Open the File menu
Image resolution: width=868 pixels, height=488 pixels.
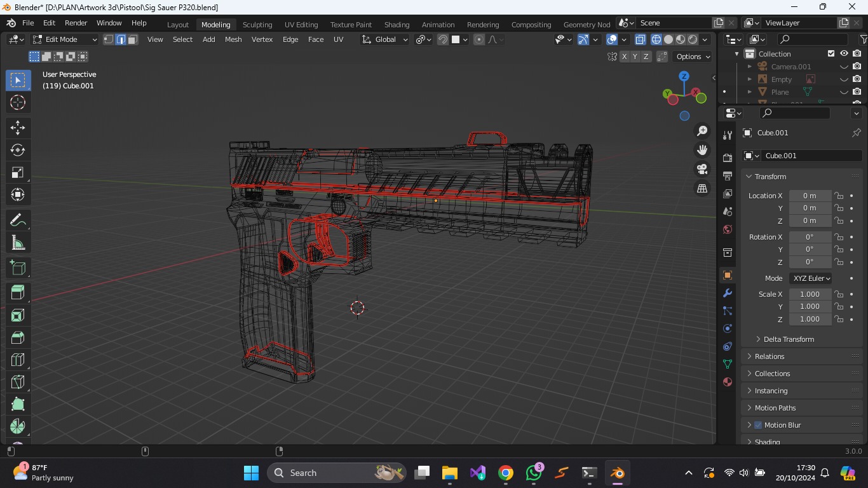(28, 23)
